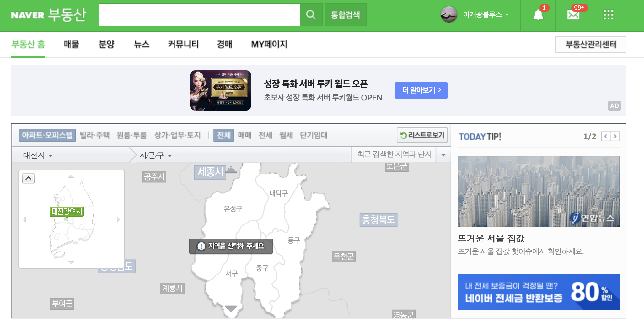Select 상가·업무·토지 property type
Viewport: 644px width, 324px height.
pyautogui.click(x=177, y=135)
